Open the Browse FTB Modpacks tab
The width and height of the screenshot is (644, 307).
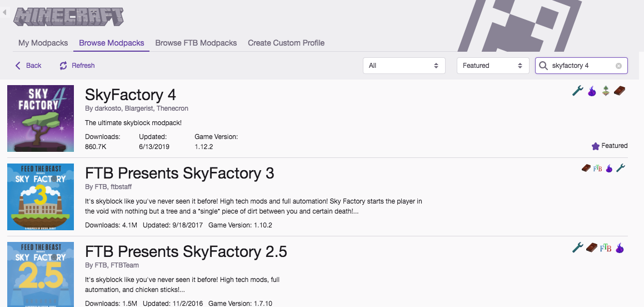(x=196, y=43)
